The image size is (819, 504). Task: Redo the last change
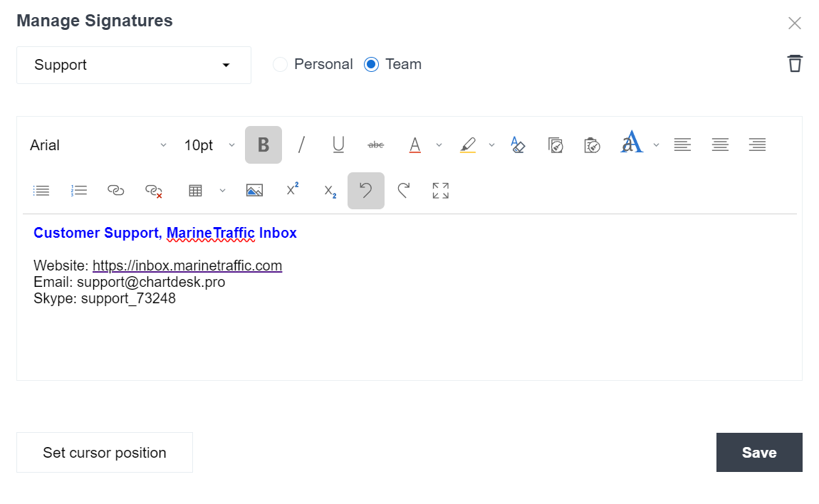point(403,191)
